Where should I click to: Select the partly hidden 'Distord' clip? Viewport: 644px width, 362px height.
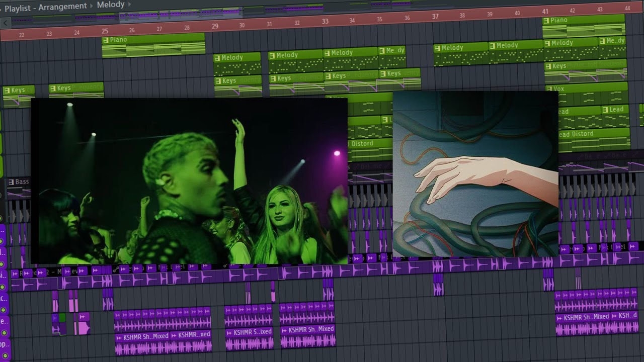pos(370,149)
